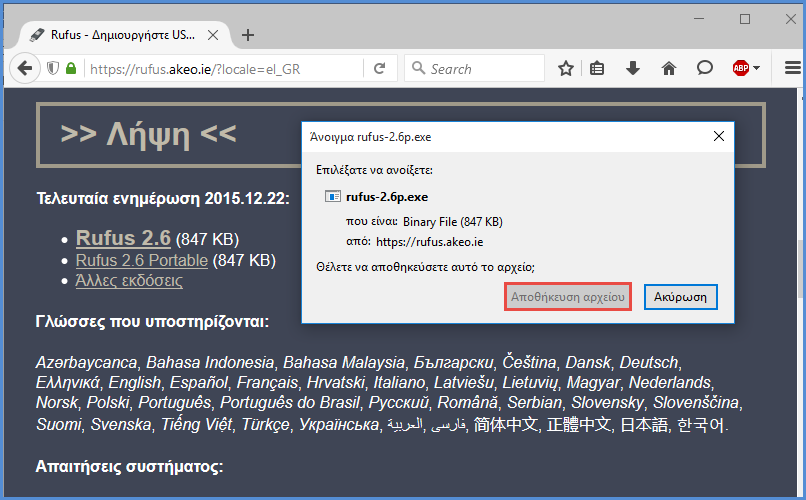
Task: Click the magnifier icon in search box
Action: (x=418, y=68)
